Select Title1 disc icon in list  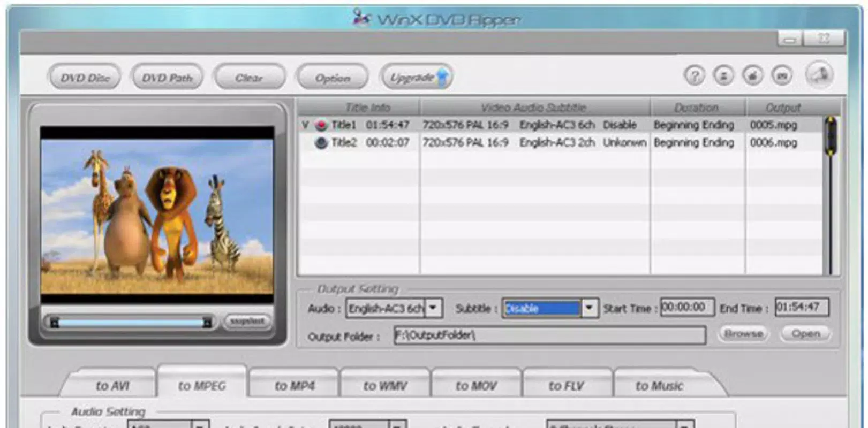321,125
